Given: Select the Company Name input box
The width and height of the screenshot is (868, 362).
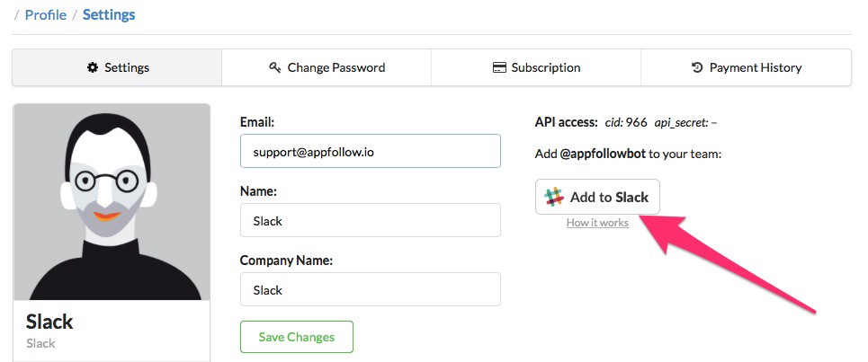Looking at the screenshot, I should tap(370, 290).
